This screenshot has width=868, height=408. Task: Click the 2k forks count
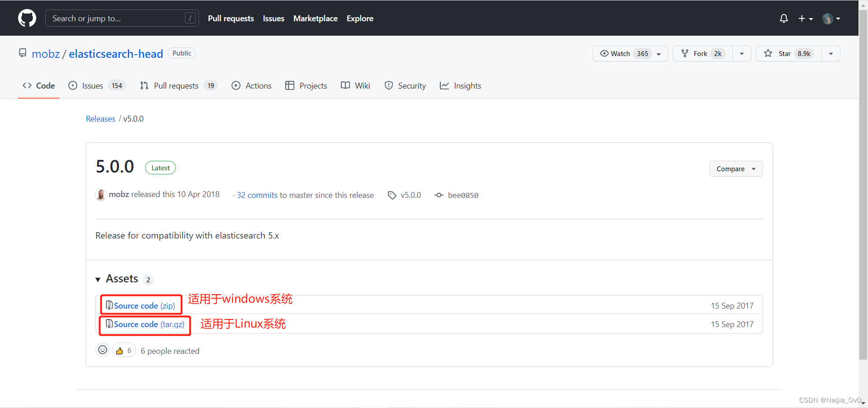click(x=718, y=54)
